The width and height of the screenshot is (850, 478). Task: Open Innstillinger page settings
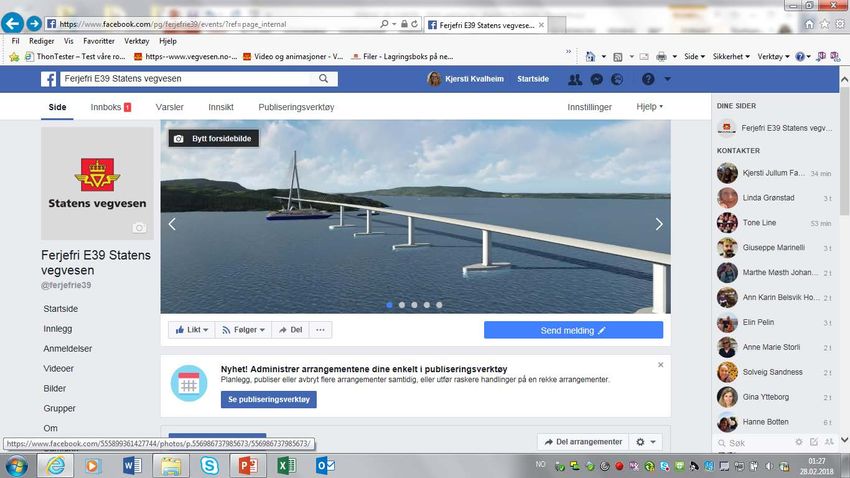pyautogui.click(x=589, y=107)
